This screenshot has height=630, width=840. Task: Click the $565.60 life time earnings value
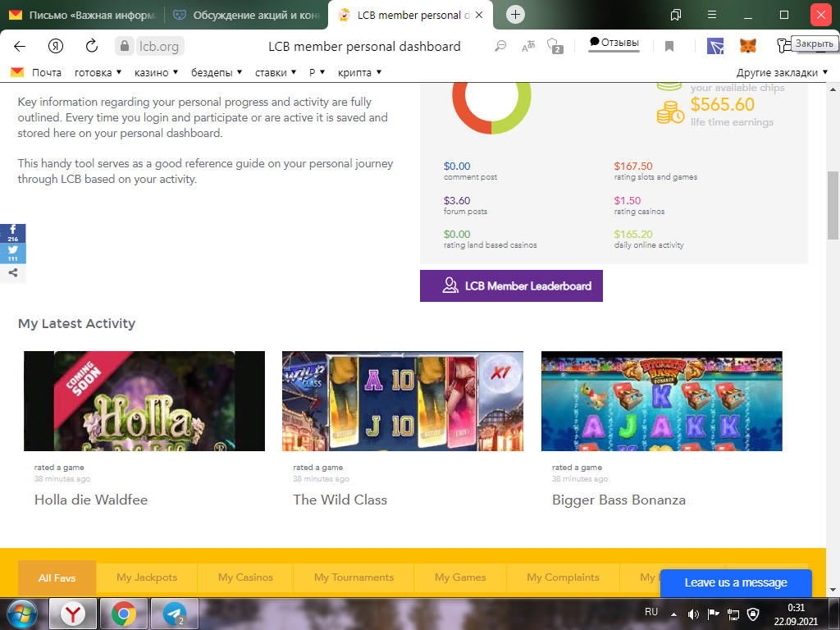click(x=722, y=104)
